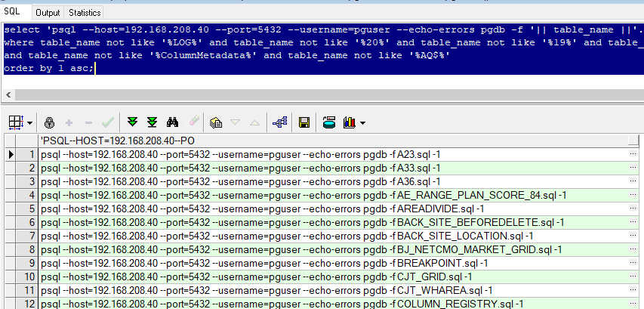Click the up triangle Previous record icon
This screenshot has width=644, height=309.
tap(254, 122)
